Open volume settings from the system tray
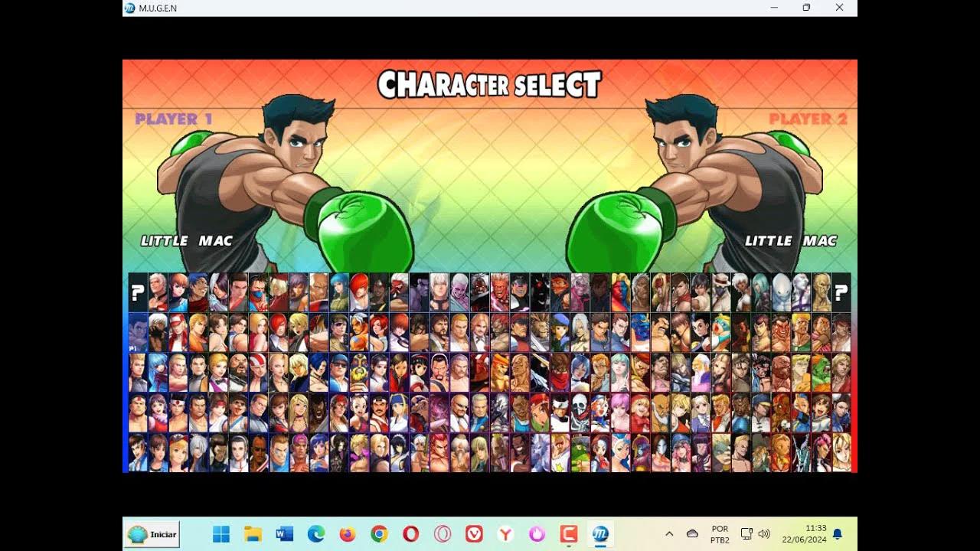Viewport: 980px width, 551px height. coord(764,534)
